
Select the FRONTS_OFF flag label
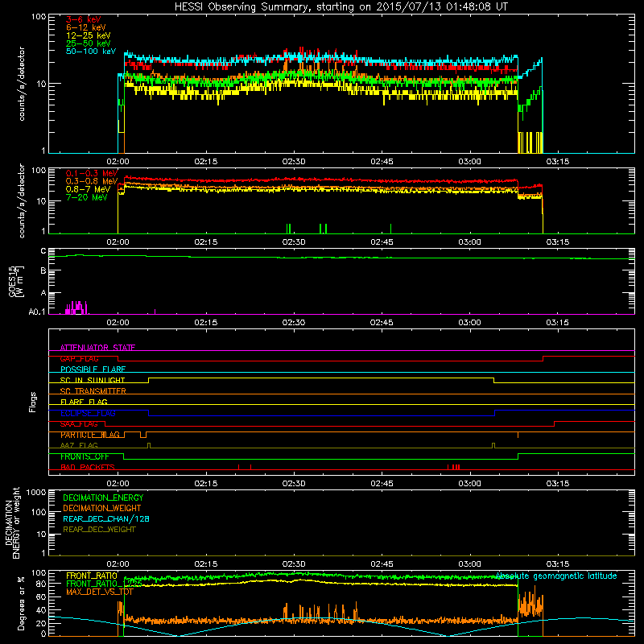[85, 456]
